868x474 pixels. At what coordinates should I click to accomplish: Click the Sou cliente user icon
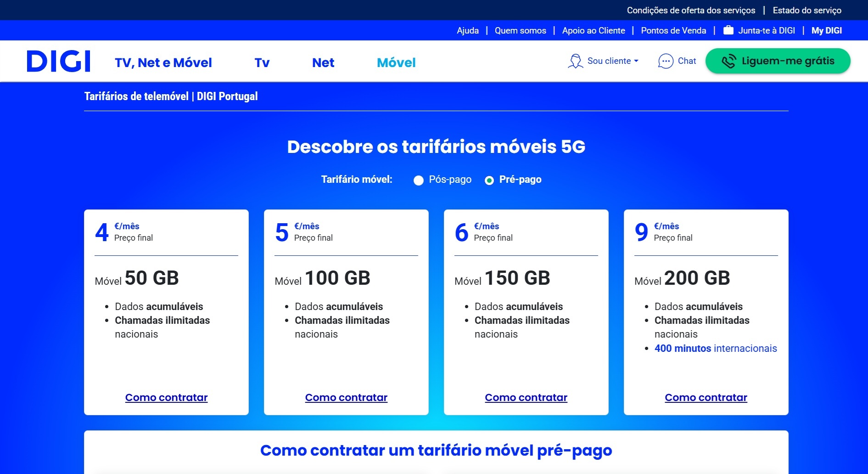[575, 61]
